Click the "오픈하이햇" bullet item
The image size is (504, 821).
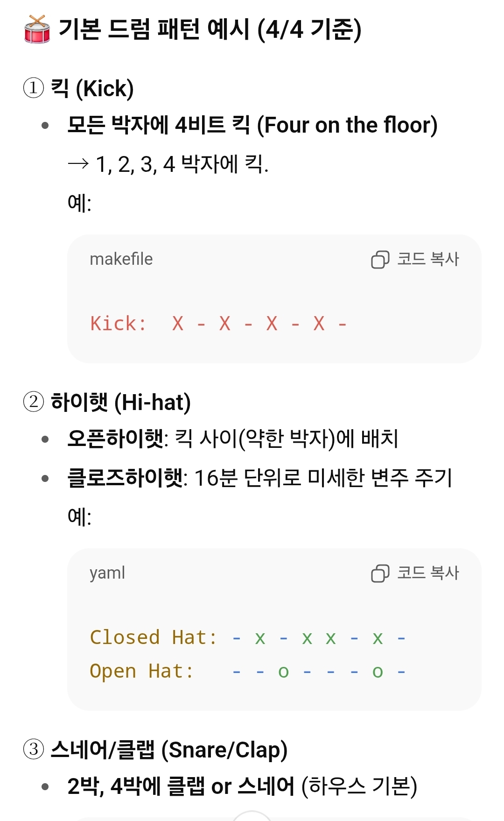pos(232,439)
